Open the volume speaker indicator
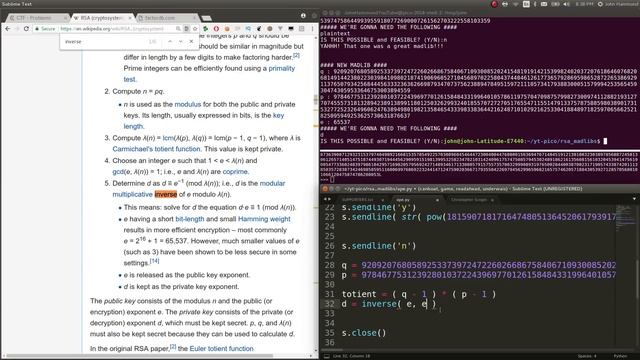 point(566,4)
